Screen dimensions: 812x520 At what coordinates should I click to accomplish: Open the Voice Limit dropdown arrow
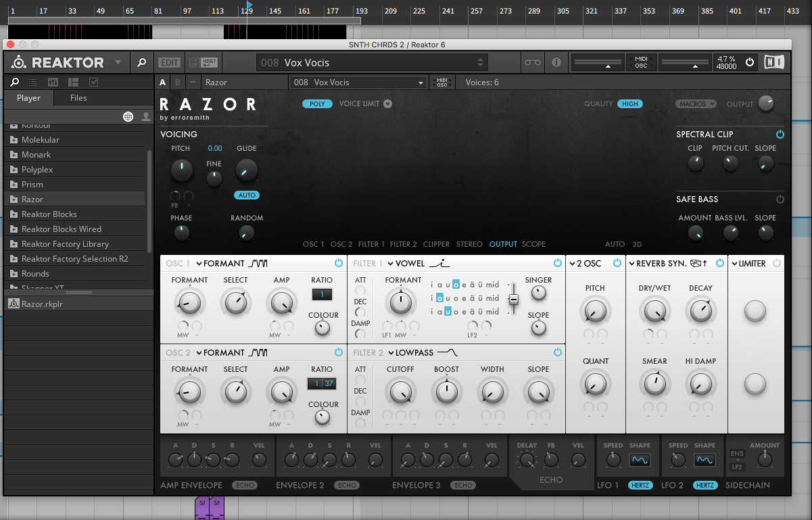click(x=387, y=104)
